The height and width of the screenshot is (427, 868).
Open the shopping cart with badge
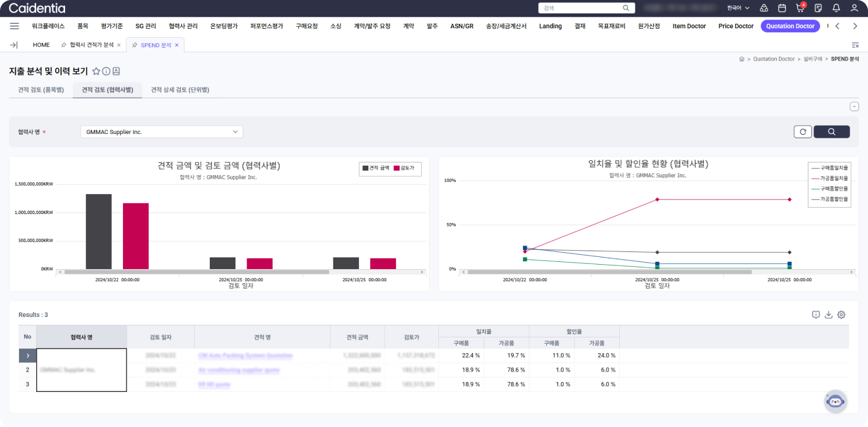coord(800,8)
